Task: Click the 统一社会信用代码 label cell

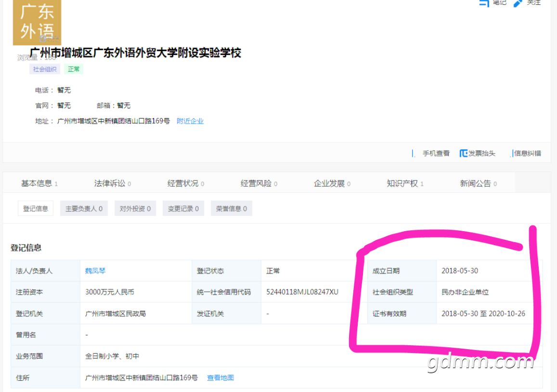Action: (x=227, y=292)
